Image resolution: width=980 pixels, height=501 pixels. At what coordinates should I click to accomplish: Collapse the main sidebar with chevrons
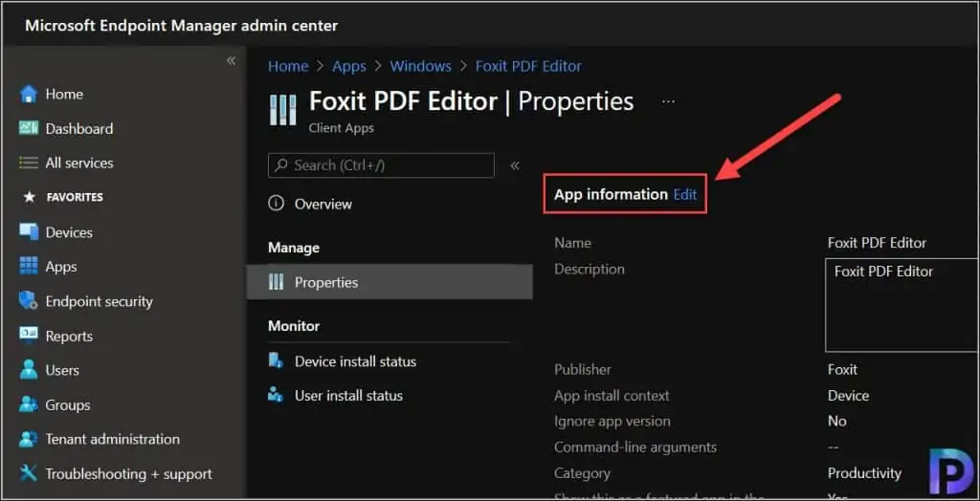(231, 60)
